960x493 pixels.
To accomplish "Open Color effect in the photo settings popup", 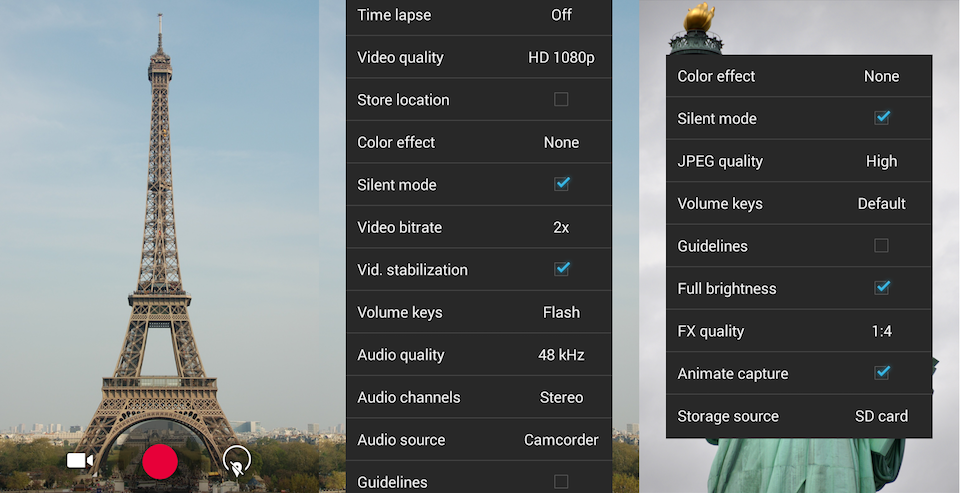I will [799, 76].
